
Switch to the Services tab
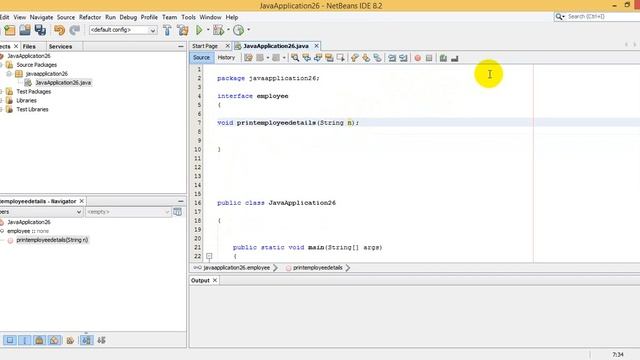[60, 47]
